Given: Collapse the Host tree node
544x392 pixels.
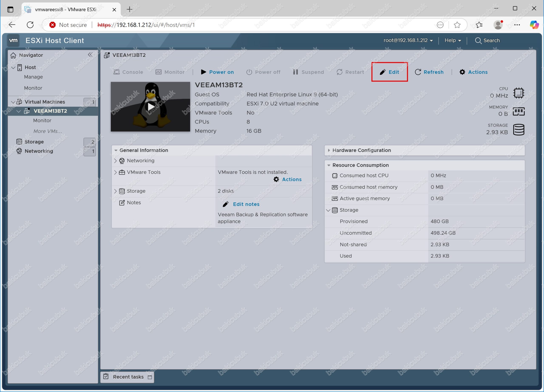Looking at the screenshot, I should (x=13, y=68).
